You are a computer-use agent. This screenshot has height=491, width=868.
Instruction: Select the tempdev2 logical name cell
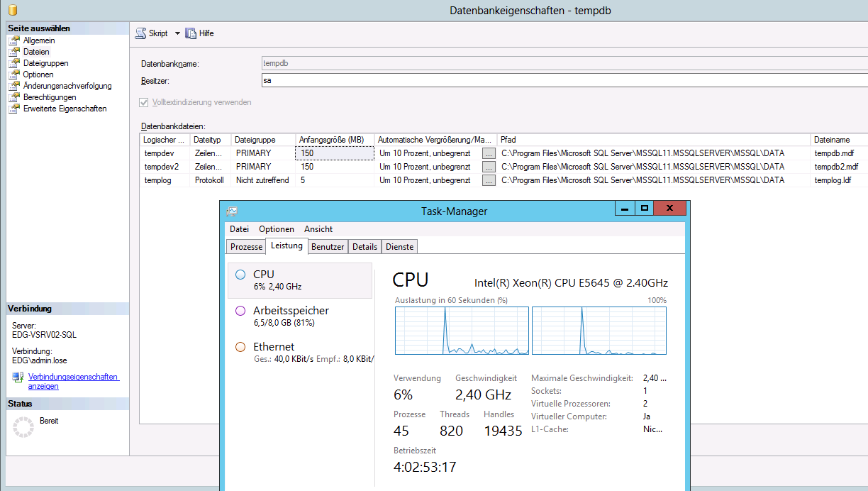[x=165, y=167]
